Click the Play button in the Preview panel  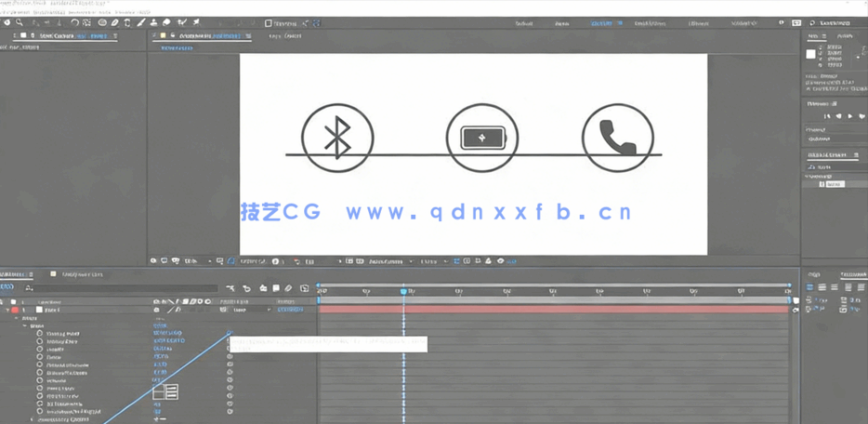click(x=849, y=116)
